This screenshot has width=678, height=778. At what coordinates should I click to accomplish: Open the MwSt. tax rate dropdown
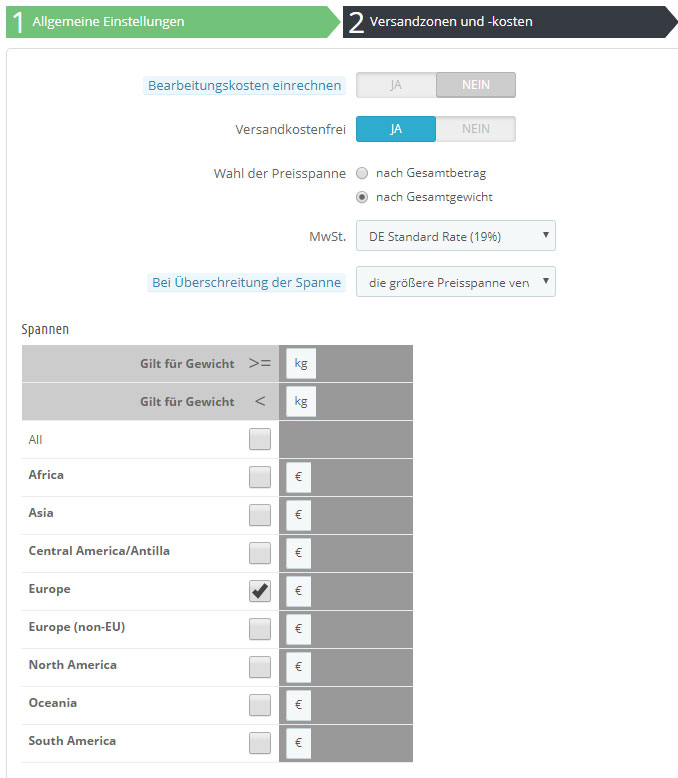click(455, 236)
